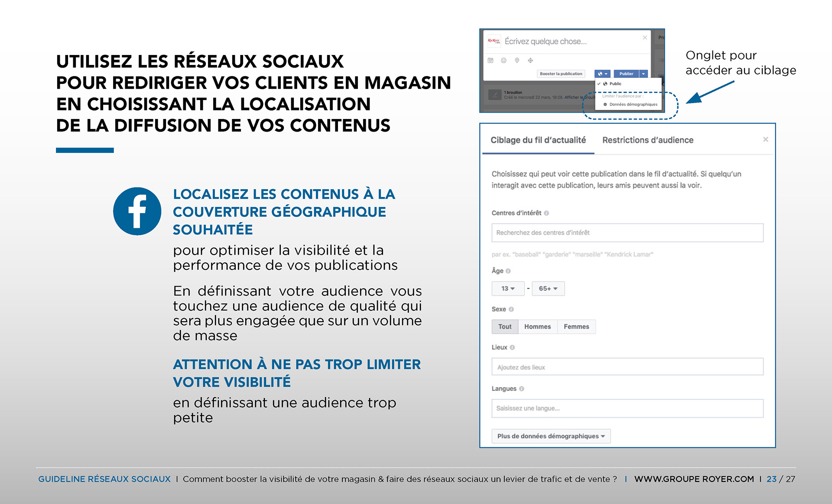Screen dimensions: 832x504
Task: Click the crosshair targeting icon in composer
Action: [530, 61]
